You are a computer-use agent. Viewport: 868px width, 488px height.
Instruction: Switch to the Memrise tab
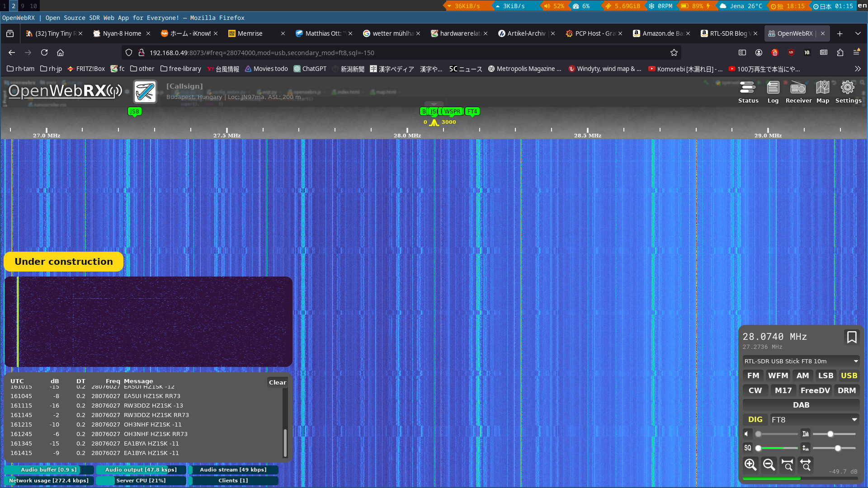pyautogui.click(x=257, y=33)
